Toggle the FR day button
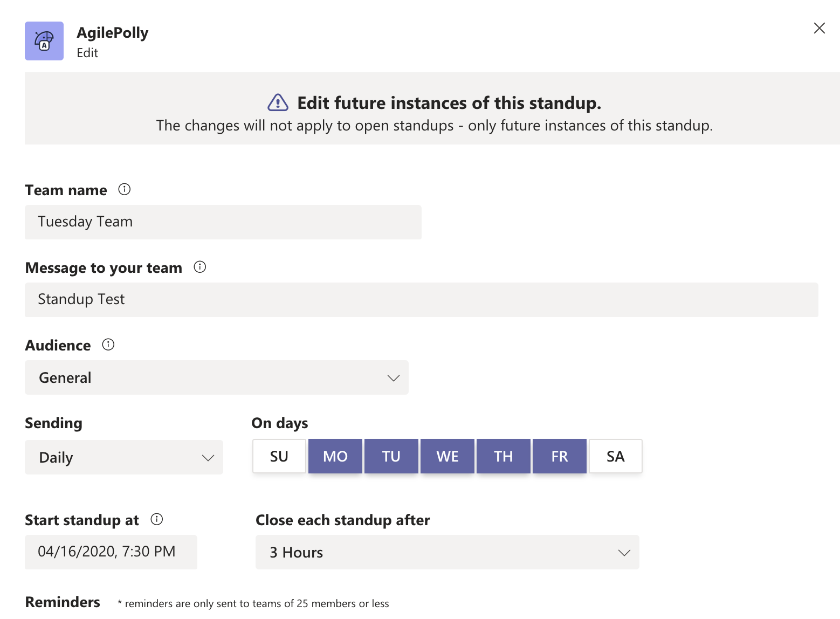 (x=560, y=456)
